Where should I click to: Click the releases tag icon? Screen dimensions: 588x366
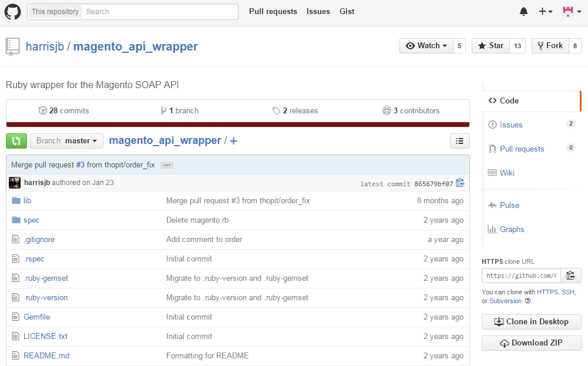point(276,110)
